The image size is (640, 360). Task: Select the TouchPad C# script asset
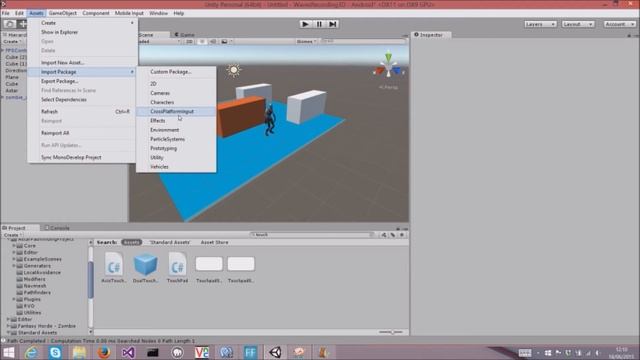coord(178,267)
